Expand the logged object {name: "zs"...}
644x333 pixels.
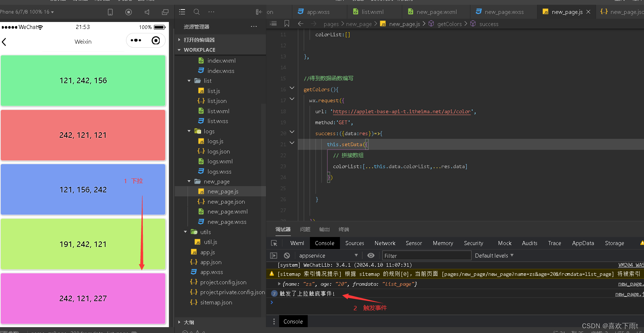[279, 284]
